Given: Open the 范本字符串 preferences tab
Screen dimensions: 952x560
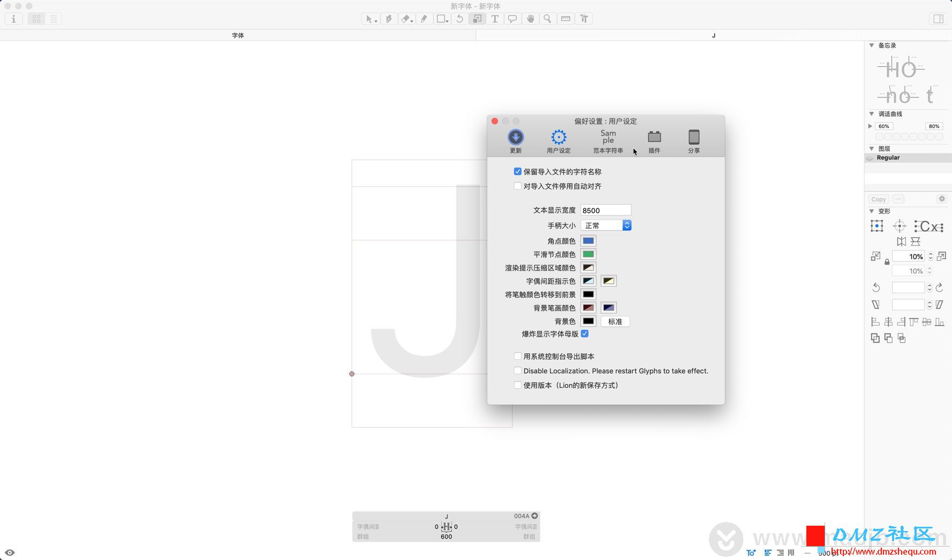Looking at the screenshot, I should coord(608,141).
